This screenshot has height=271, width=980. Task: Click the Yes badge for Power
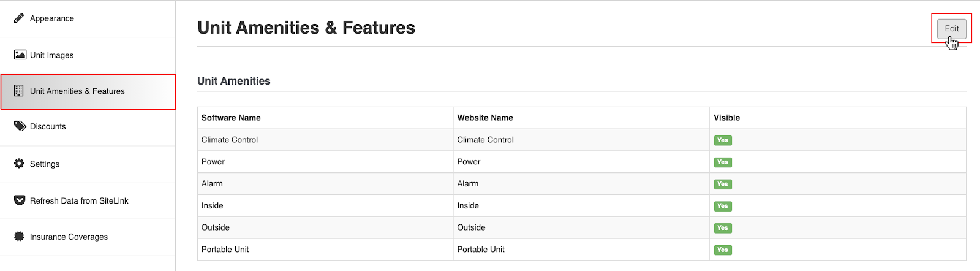[x=723, y=162]
